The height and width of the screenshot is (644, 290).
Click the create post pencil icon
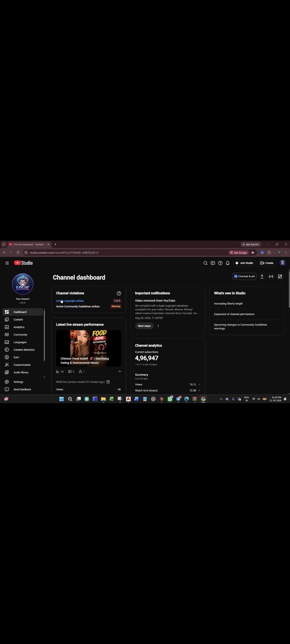280,276
